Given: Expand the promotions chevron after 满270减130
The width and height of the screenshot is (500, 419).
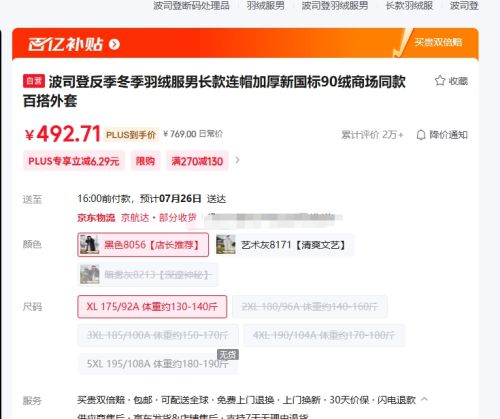Looking at the screenshot, I should tap(237, 160).
